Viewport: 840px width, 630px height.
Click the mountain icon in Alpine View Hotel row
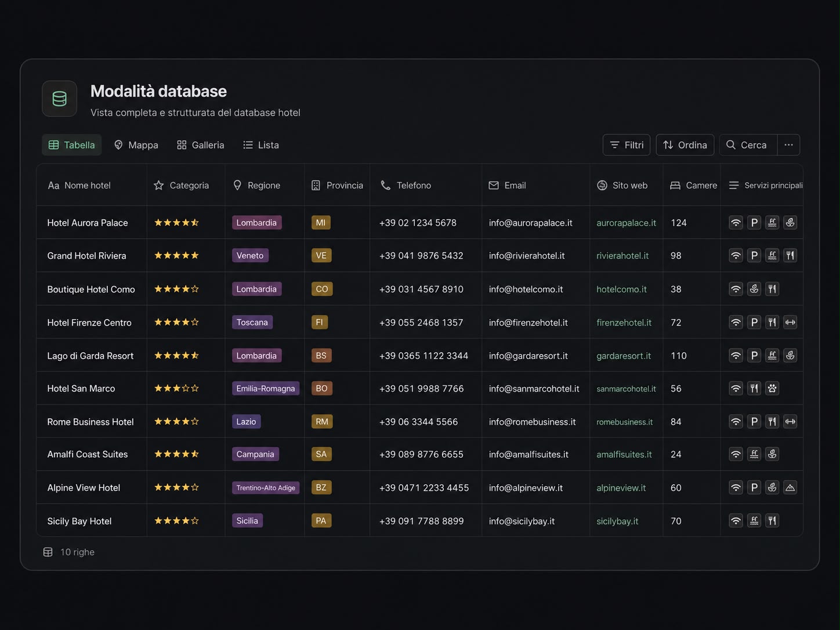(790, 488)
